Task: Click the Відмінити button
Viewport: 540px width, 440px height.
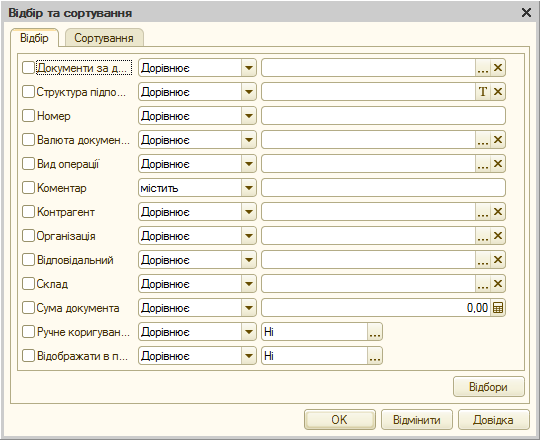Action: (417, 420)
